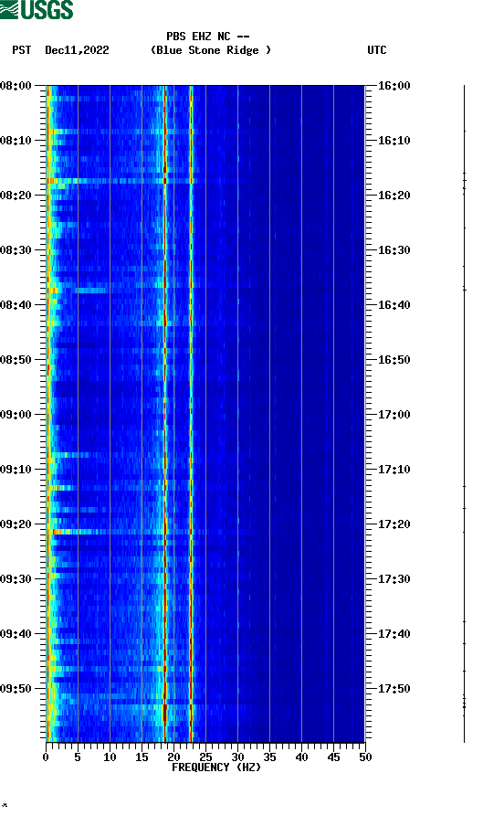
Task: Click the 16:30 UTC time label
Action: (x=394, y=250)
